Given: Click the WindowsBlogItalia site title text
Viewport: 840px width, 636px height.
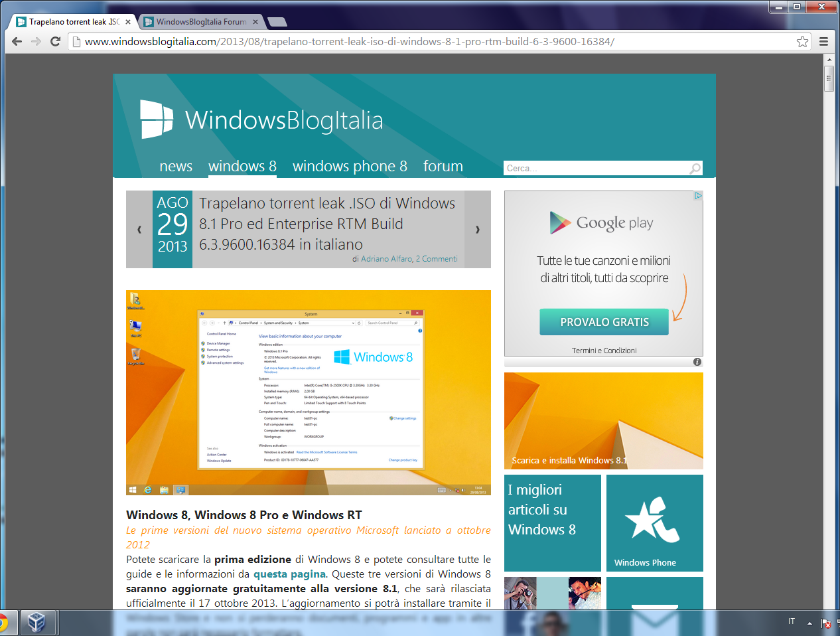Looking at the screenshot, I should tap(284, 120).
